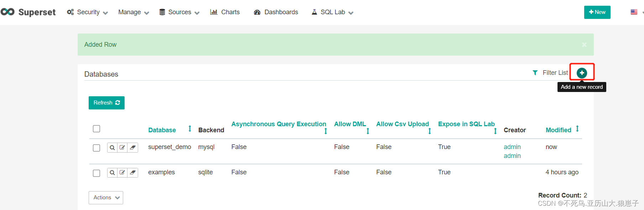
Task: Edit the superset_demo database record
Action: pyautogui.click(x=122, y=148)
